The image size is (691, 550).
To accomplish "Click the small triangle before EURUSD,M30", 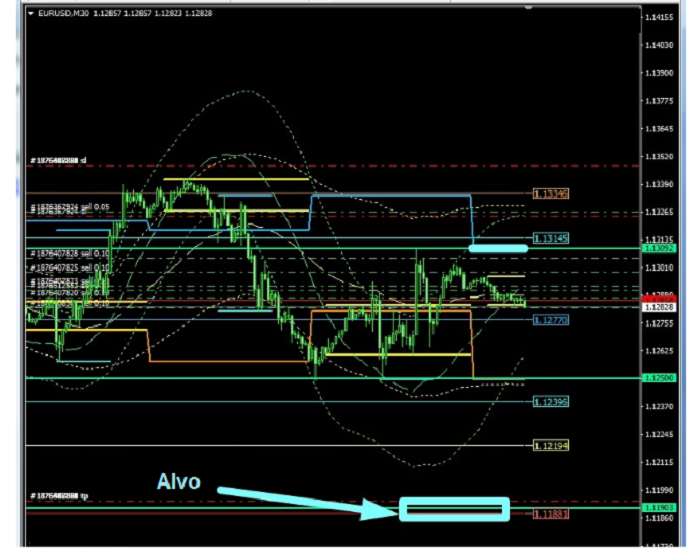I will 30,13.
